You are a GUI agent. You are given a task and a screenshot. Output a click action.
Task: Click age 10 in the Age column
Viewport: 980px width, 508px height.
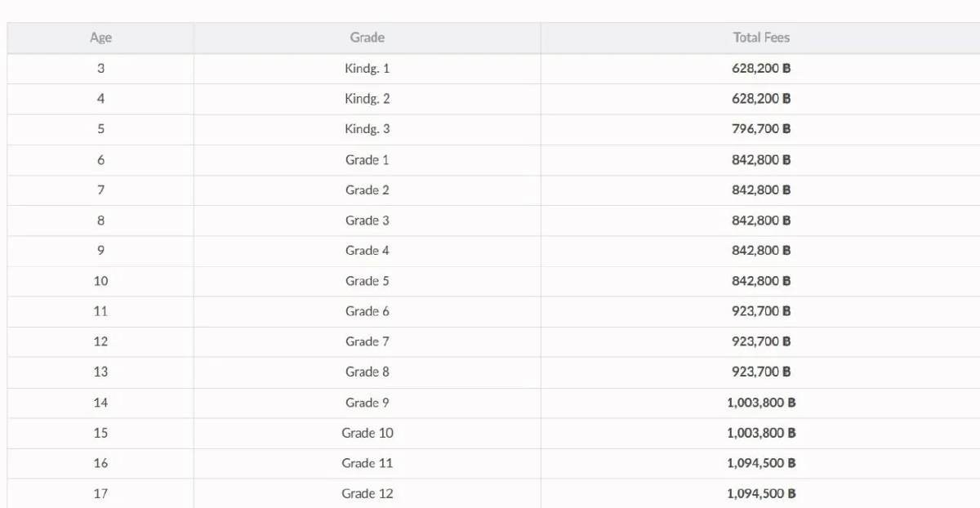pos(100,281)
